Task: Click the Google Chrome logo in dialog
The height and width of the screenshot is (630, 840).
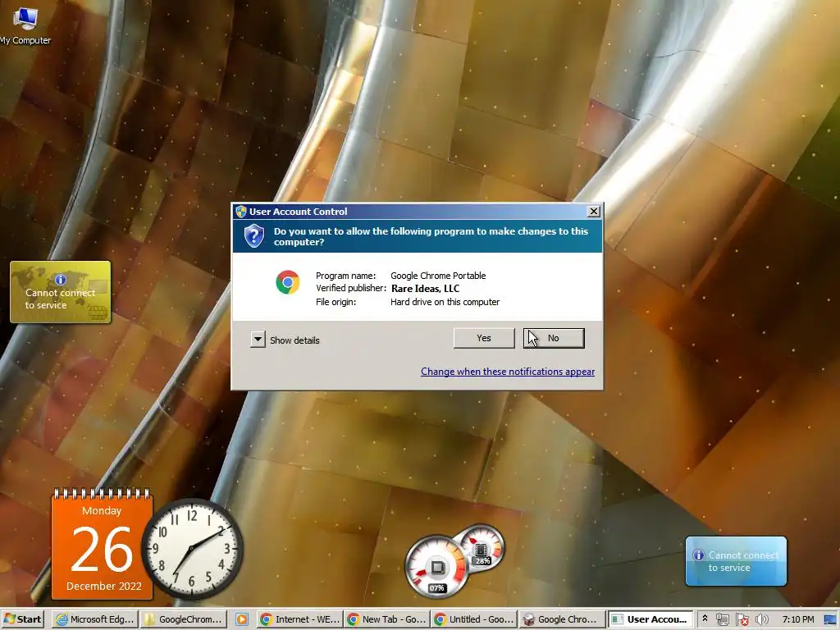Action: [x=288, y=282]
